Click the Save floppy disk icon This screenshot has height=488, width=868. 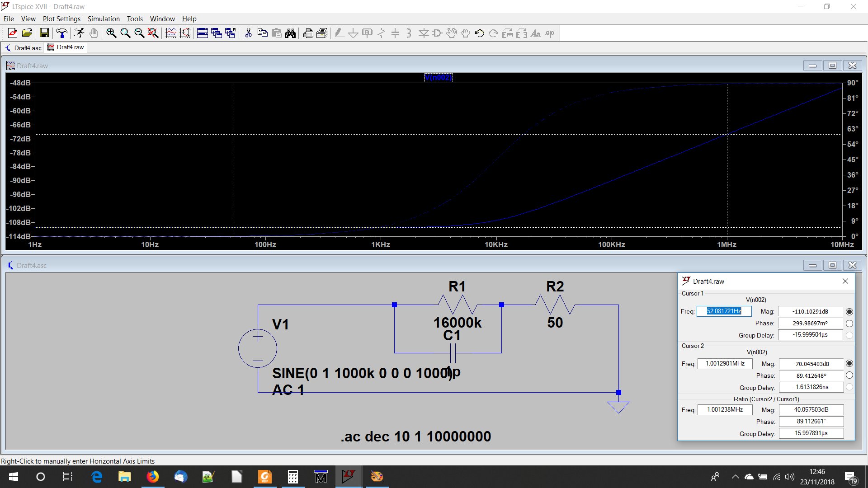pos(44,33)
